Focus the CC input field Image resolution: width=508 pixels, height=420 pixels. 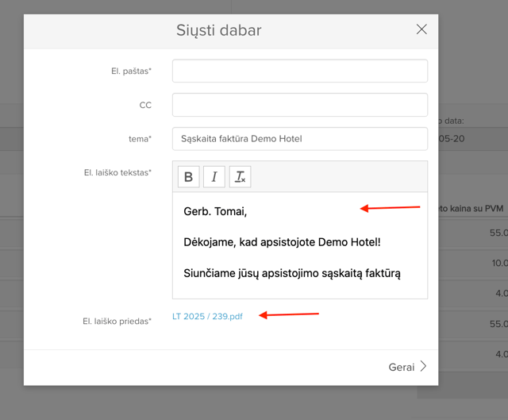[300, 105]
